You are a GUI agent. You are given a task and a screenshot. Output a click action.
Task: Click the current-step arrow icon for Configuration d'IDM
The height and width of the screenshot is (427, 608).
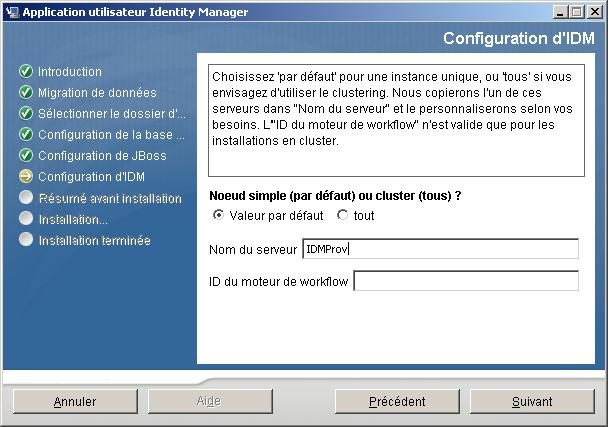(x=26, y=176)
